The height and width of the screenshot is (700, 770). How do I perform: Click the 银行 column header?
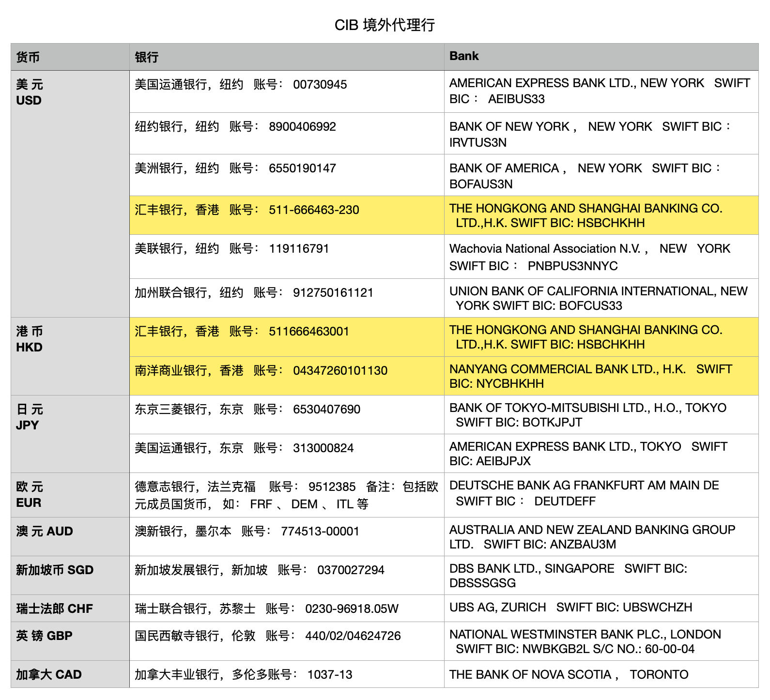(287, 57)
